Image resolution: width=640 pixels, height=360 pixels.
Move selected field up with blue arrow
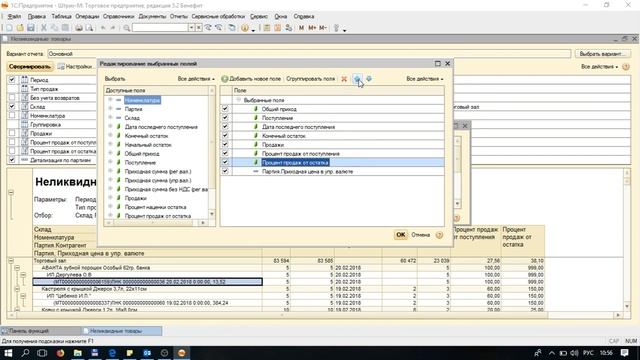tap(358, 79)
